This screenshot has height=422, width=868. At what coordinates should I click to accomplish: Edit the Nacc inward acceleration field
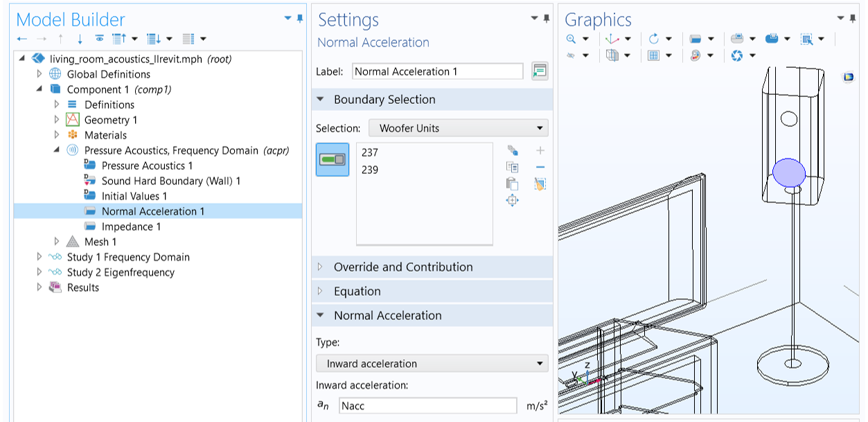coord(427,405)
